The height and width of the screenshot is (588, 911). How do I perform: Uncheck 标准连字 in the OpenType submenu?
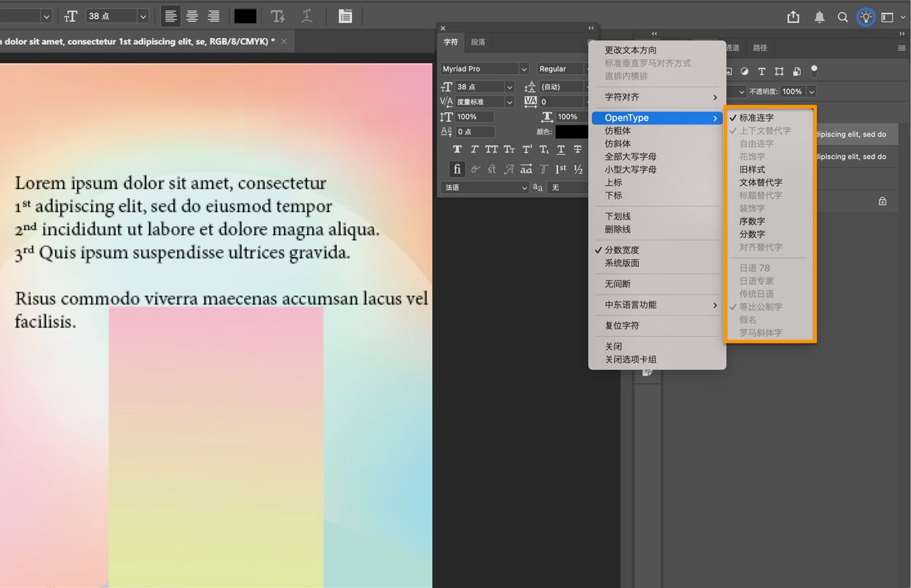[755, 117]
